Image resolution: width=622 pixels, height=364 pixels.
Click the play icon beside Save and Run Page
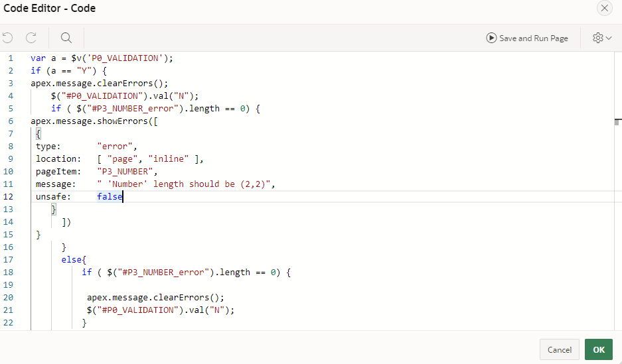tap(491, 38)
